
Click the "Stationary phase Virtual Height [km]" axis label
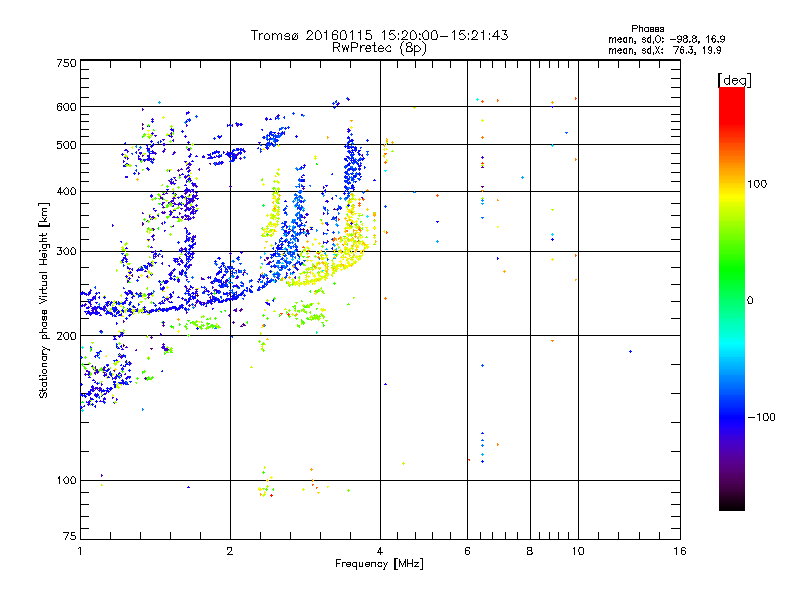click(x=43, y=301)
